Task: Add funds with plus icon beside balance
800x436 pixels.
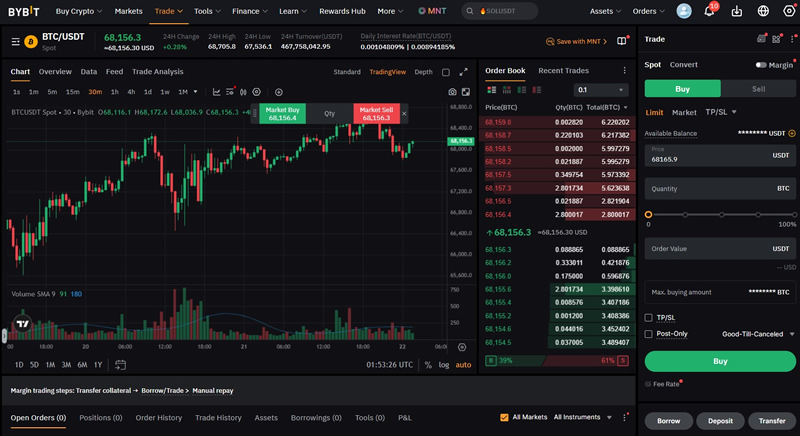Action: 792,133
